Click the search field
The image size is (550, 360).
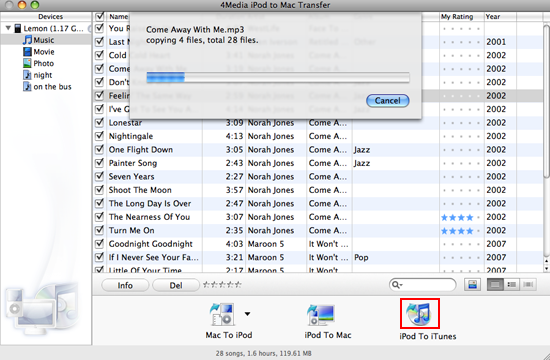423,285
